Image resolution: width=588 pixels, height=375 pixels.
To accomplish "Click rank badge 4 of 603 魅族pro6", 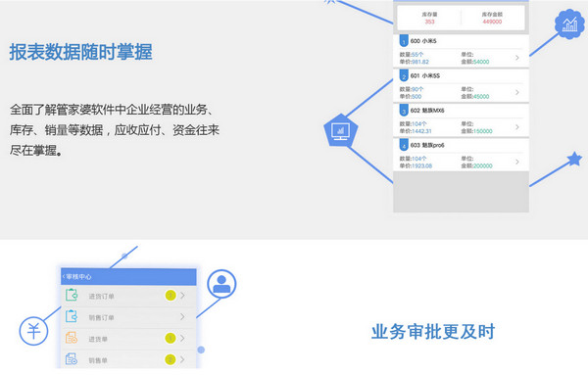I will tap(404, 145).
